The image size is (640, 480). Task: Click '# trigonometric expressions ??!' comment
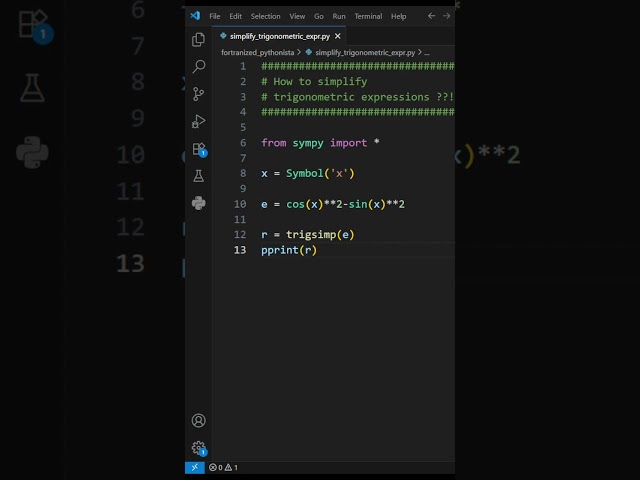tap(358, 97)
